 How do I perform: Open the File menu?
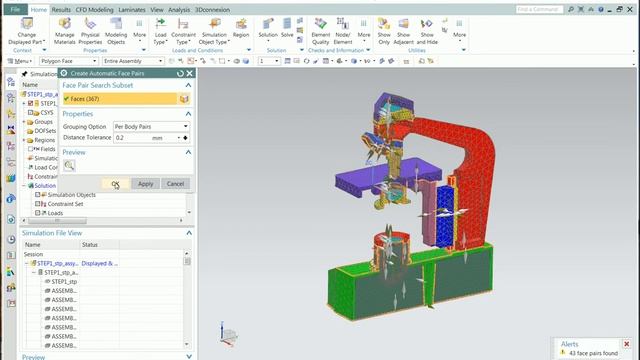tap(16, 9)
